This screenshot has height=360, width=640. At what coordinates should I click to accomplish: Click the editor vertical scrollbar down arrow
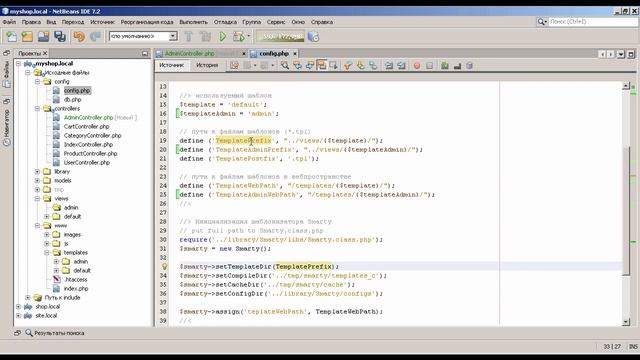coord(626,322)
